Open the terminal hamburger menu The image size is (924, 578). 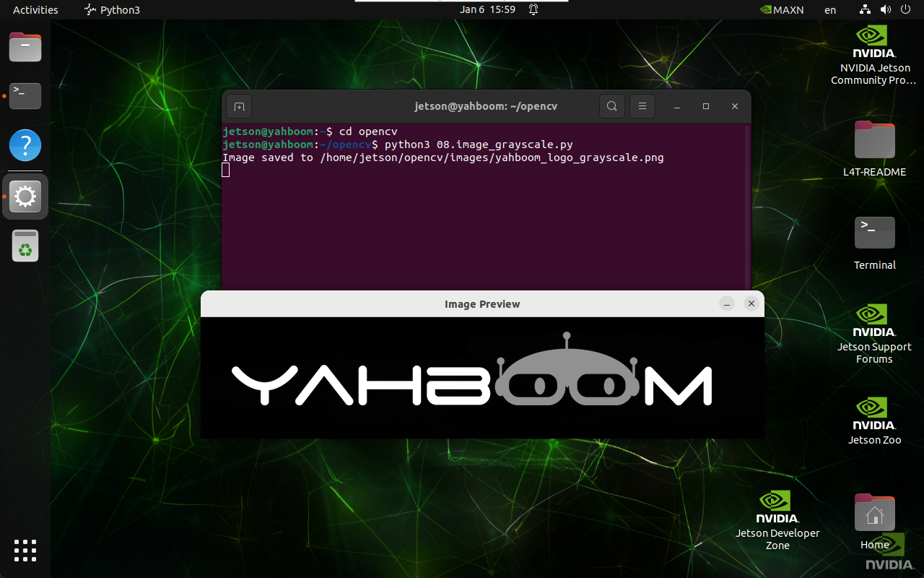[642, 107]
